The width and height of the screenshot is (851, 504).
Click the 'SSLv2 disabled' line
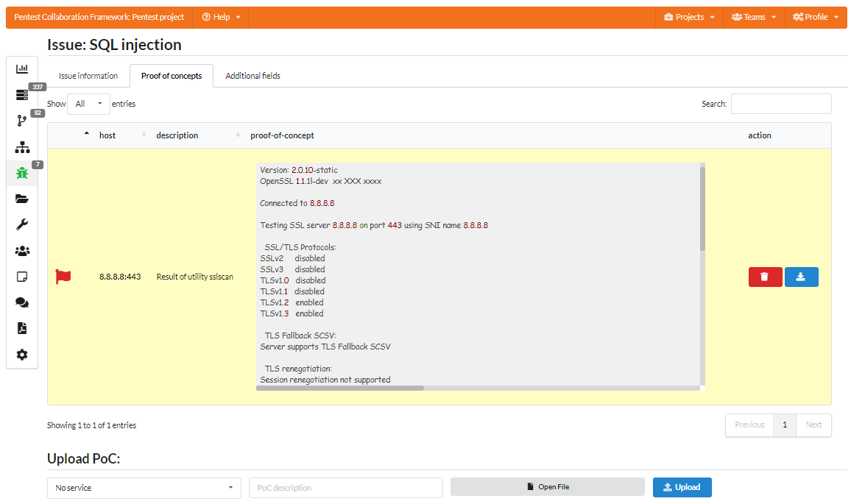292,258
